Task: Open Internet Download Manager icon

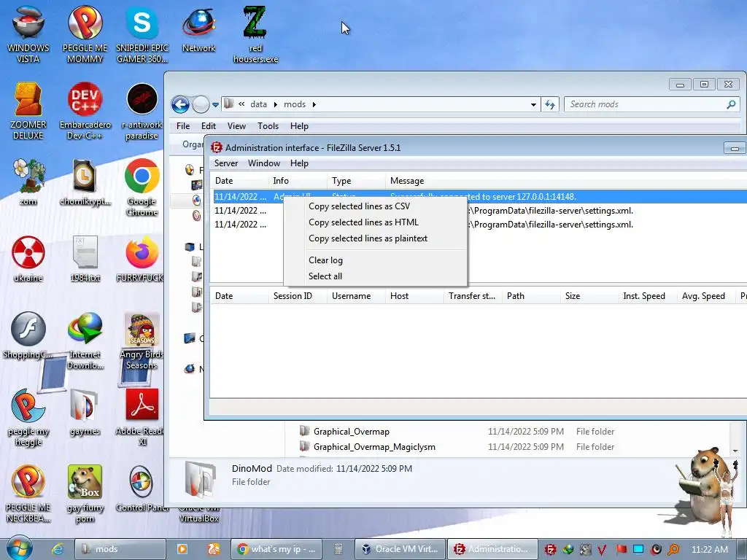Action: [85, 340]
